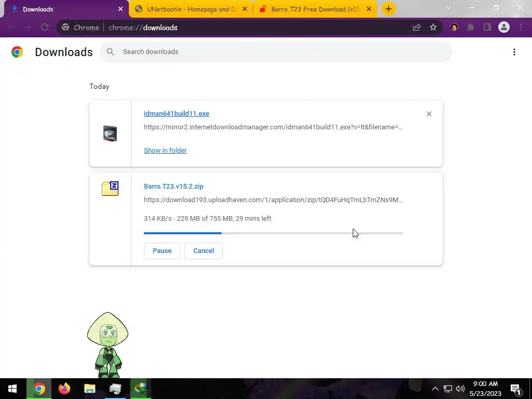This screenshot has height=399, width=532.
Task: Open the monitor app taskbar icon
Action: point(115,389)
